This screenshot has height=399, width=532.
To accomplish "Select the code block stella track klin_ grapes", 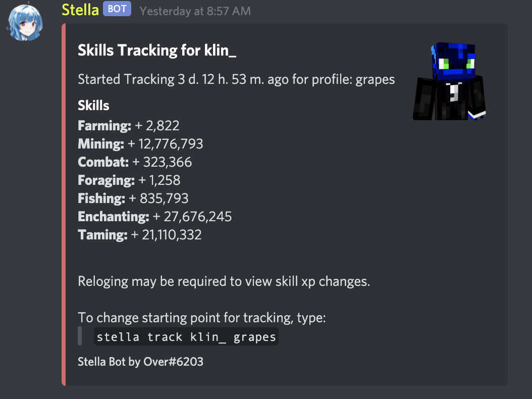I will coord(186,336).
